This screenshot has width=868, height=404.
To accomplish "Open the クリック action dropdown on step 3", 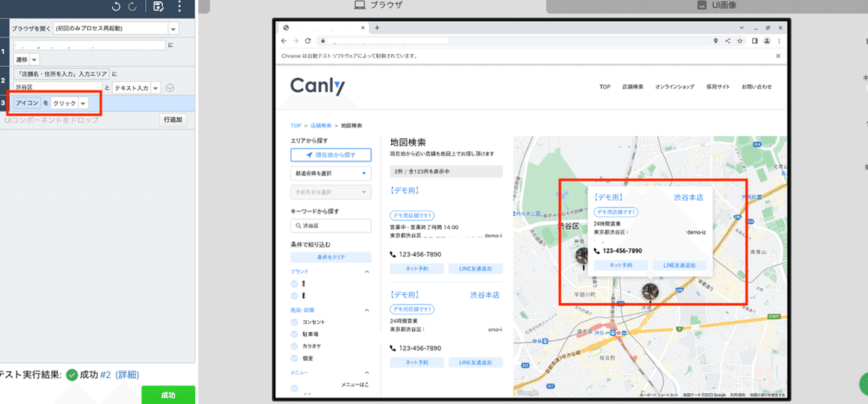I will (x=83, y=103).
